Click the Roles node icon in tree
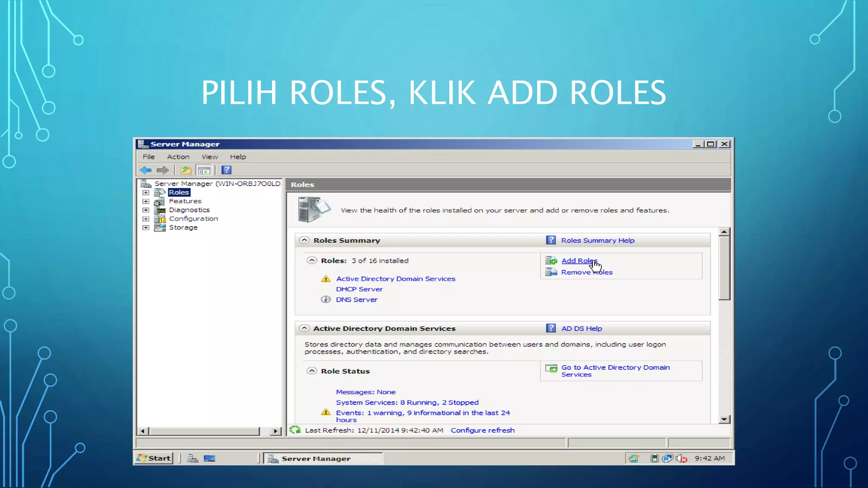Screen dimensions: 868x488 [x=160, y=192]
